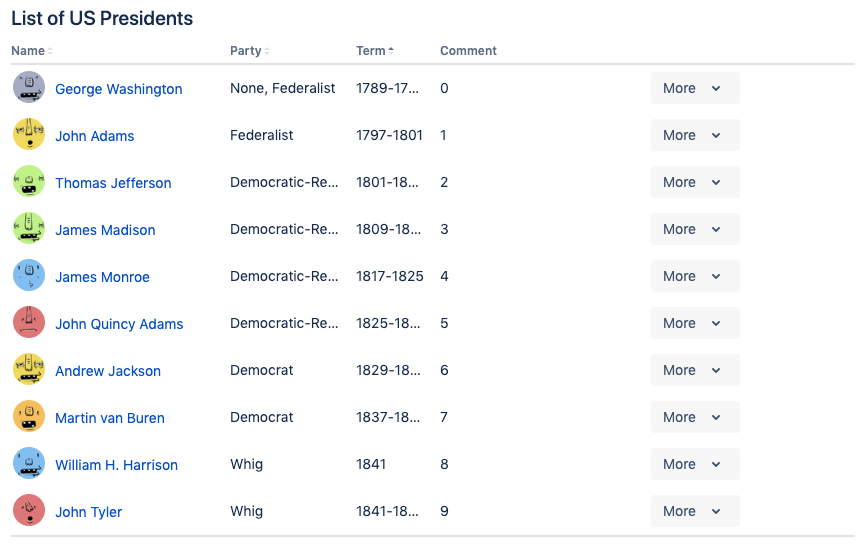The image size is (864, 546).
Task: Click John Adams' yellow avatar
Action: 29,135
